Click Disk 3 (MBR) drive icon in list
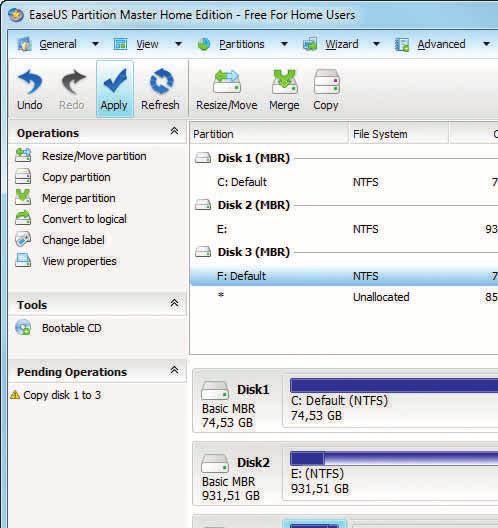Screen dimensions: 498x528 (203, 252)
